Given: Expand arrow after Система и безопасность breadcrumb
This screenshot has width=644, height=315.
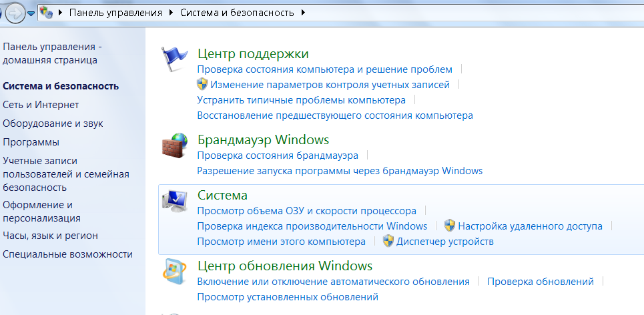Looking at the screenshot, I should click(x=303, y=13).
